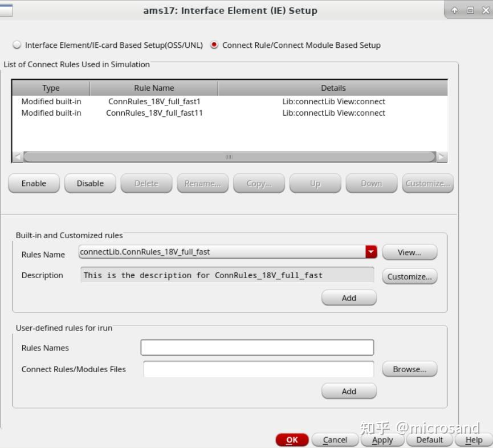Image resolution: width=493 pixels, height=448 pixels.
Task: Open the Rules Name dropdown arrow
Action: pyautogui.click(x=371, y=252)
